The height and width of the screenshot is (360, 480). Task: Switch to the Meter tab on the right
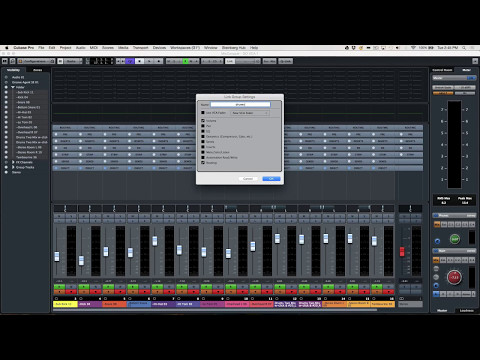(466, 70)
